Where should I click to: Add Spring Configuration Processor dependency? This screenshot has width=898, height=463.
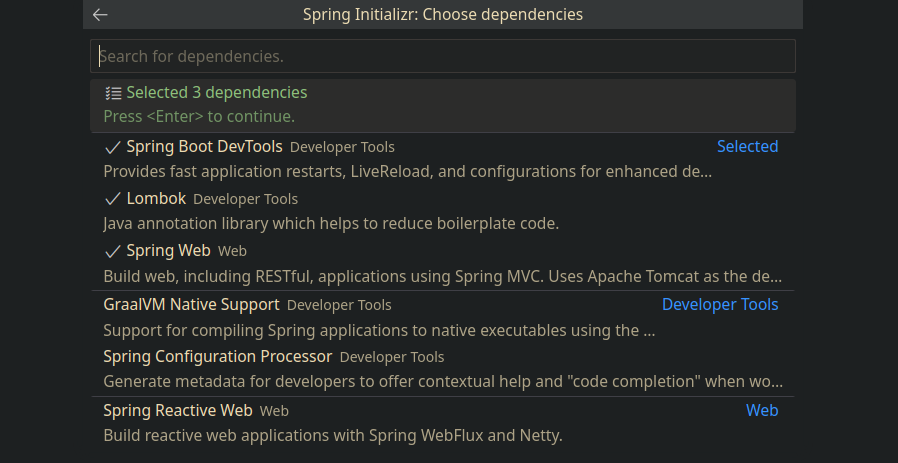[218, 357]
